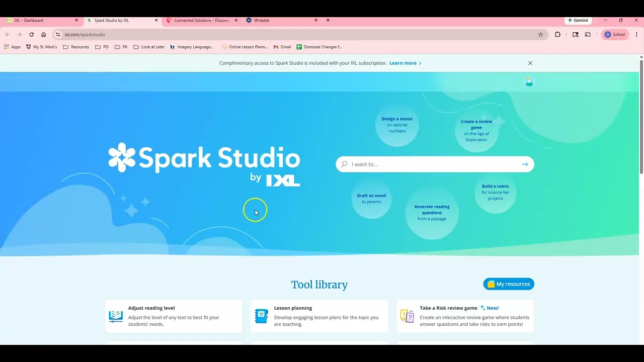The image size is (644, 362).
Task: Switch to the IXL - Dashboard tab
Action: pos(42,21)
